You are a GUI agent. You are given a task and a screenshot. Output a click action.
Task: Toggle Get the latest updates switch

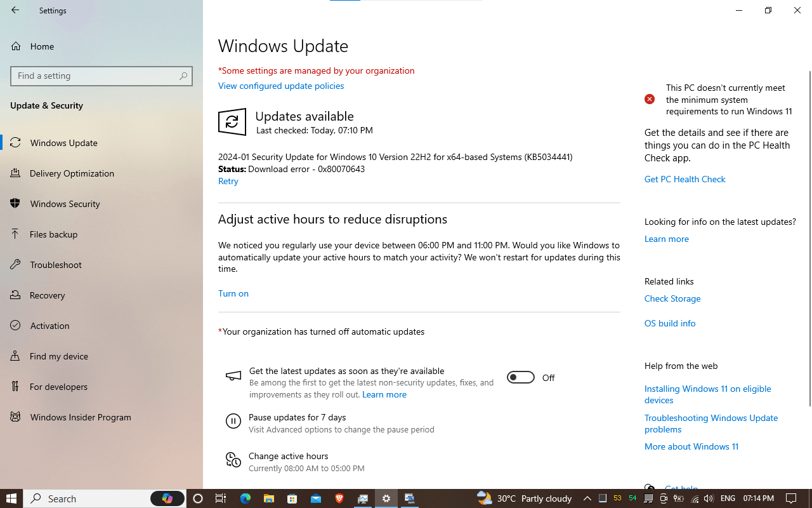(x=521, y=377)
